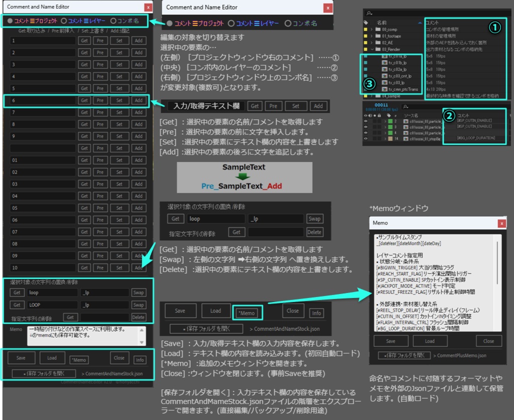
Task: Click Pre button on row 3 of main panel
Action: tap(100, 65)
